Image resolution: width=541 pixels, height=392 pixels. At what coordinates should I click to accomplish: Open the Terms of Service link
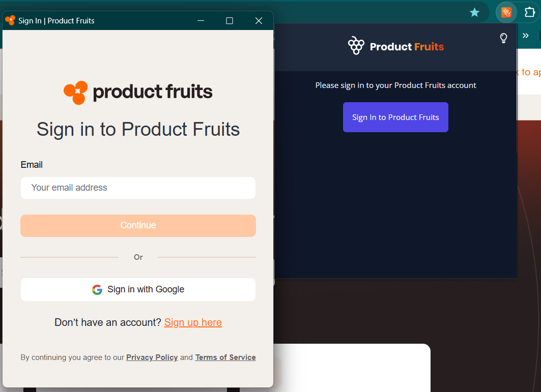click(x=225, y=357)
